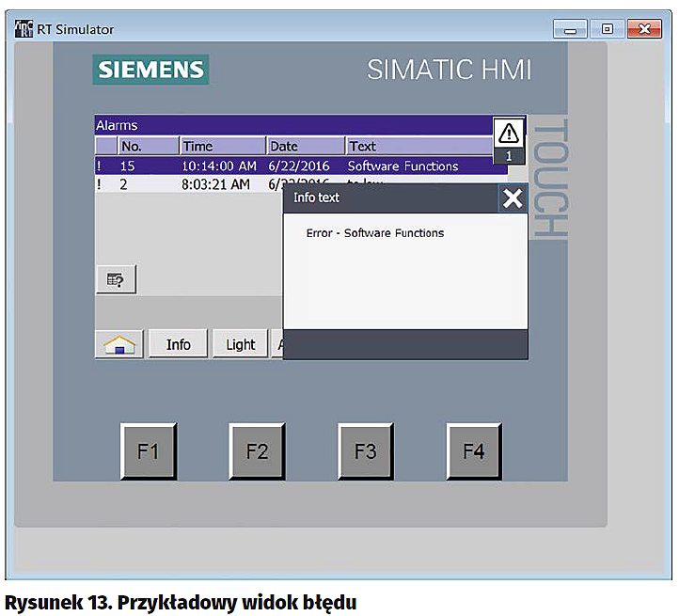The image size is (679, 616).
Task: Maximize the RT Simulator window
Action: click(607, 29)
